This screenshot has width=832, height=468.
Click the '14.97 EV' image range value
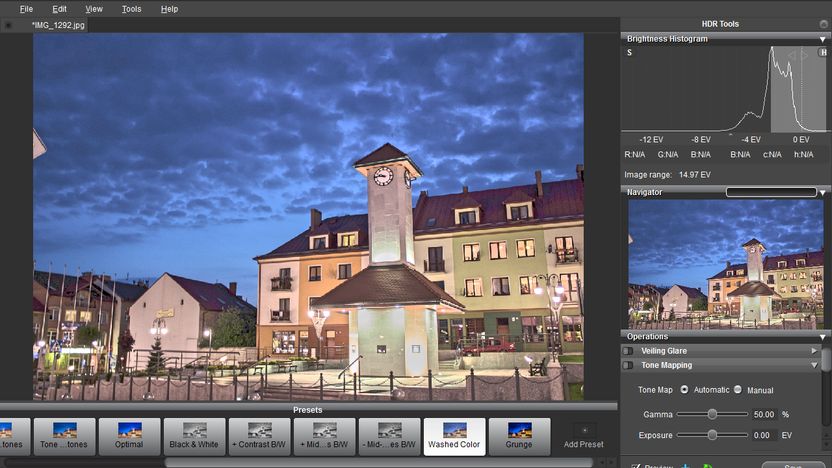coord(695,175)
